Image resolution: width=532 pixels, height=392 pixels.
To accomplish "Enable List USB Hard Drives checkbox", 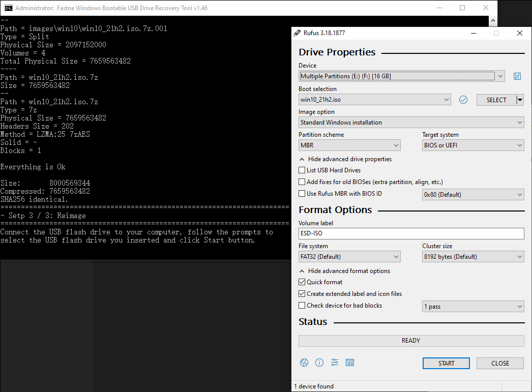I will coord(302,170).
